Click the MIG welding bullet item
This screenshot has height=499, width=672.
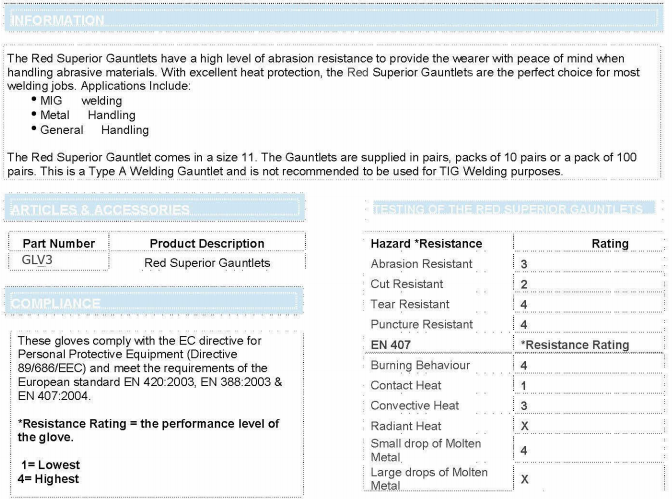(80, 101)
